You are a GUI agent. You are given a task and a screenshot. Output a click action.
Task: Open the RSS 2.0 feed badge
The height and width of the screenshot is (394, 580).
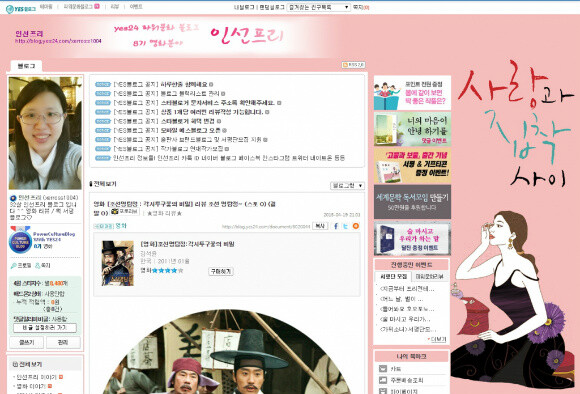click(x=353, y=65)
